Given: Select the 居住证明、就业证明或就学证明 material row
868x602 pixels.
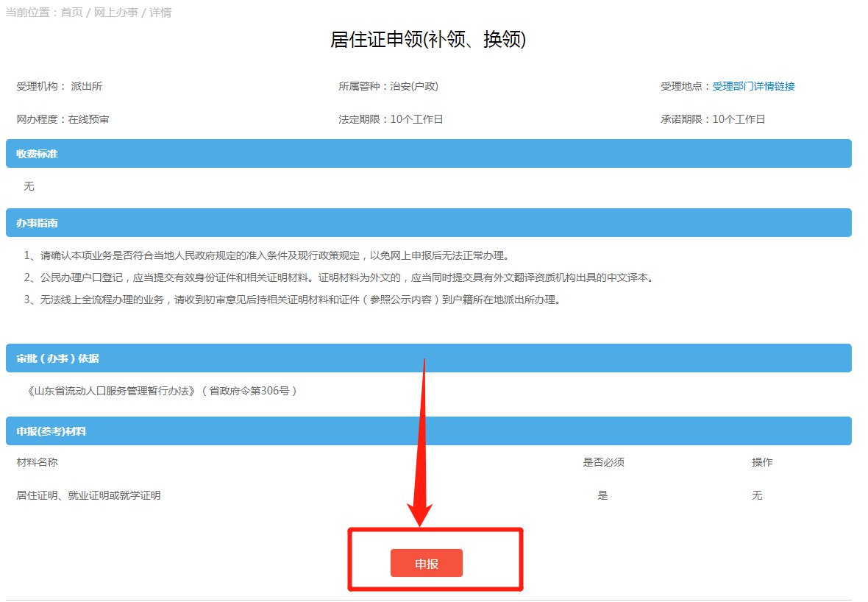Looking at the screenshot, I should pos(88,495).
